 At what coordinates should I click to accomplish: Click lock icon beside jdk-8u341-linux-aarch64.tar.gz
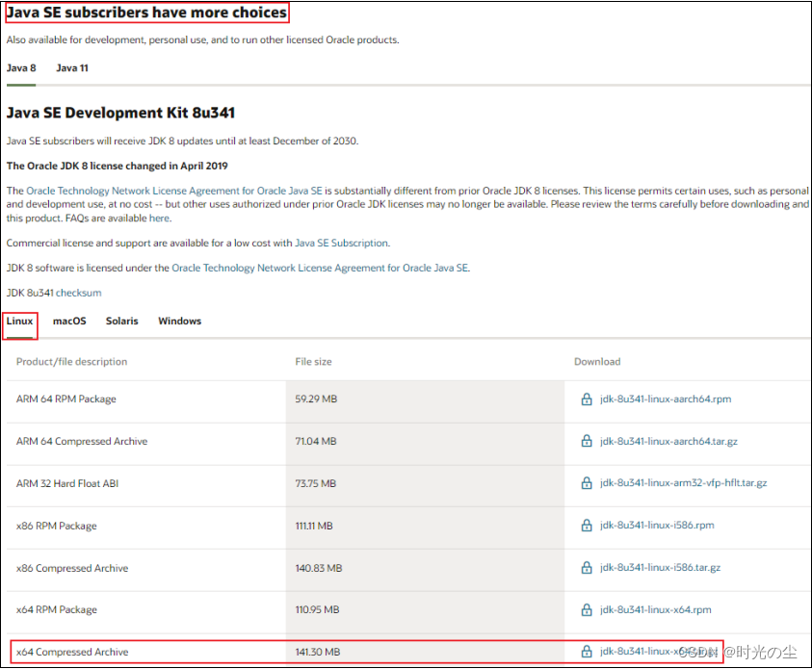[587, 441]
